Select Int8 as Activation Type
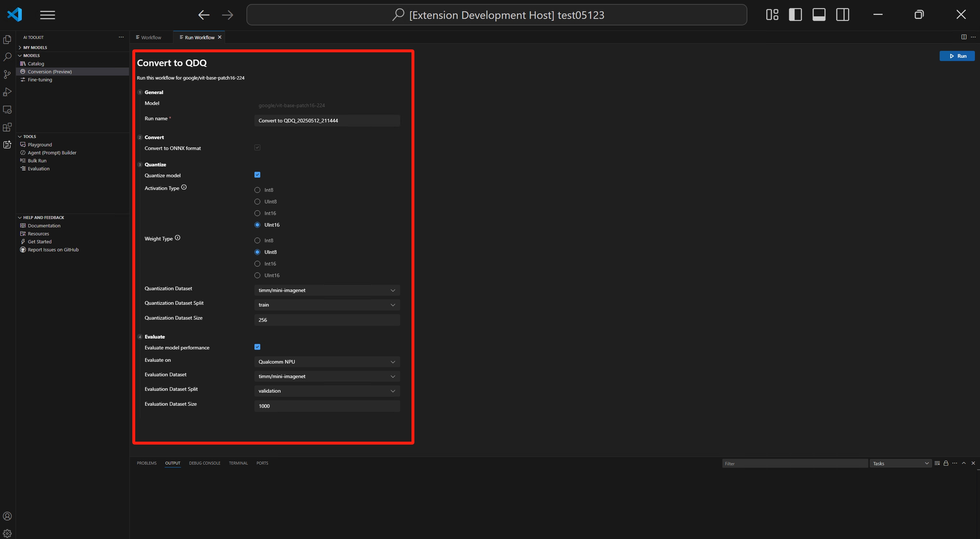980x539 pixels. pyautogui.click(x=257, y=190)
